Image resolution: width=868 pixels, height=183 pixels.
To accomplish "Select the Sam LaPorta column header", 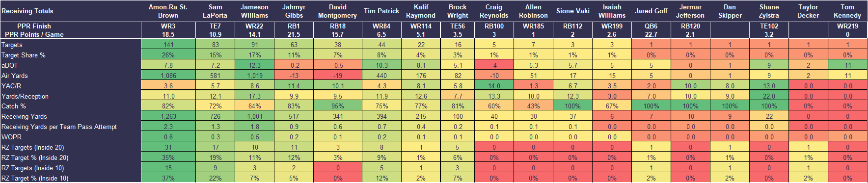I will (x=215, y=11).
